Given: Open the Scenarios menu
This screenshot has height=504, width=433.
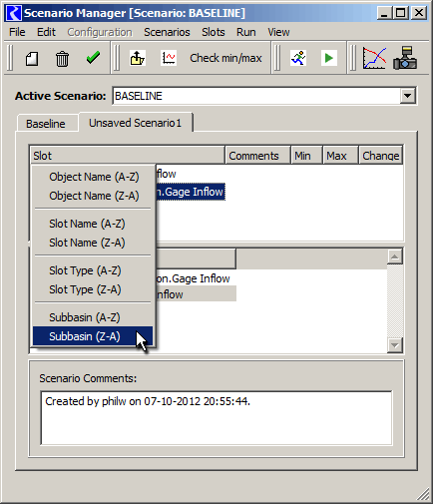Looking at the screenshot, I should pyautogui.click(x=167, y=32).
